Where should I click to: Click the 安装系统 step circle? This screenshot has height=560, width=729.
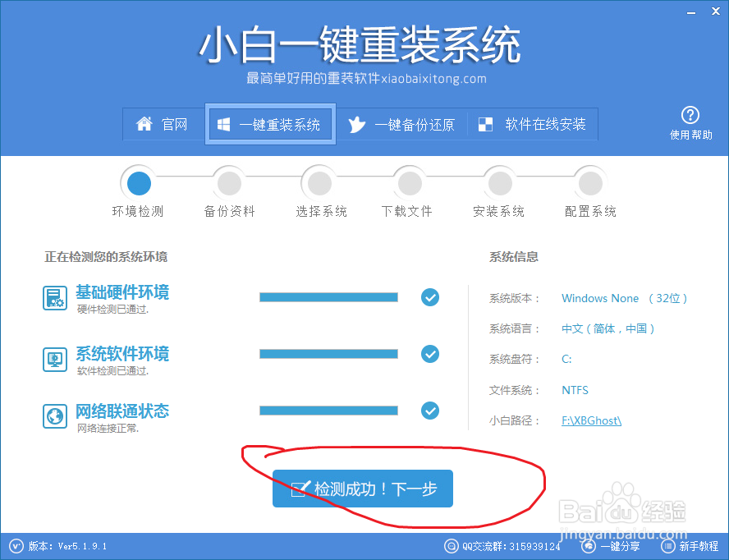[x=500, y=183]
